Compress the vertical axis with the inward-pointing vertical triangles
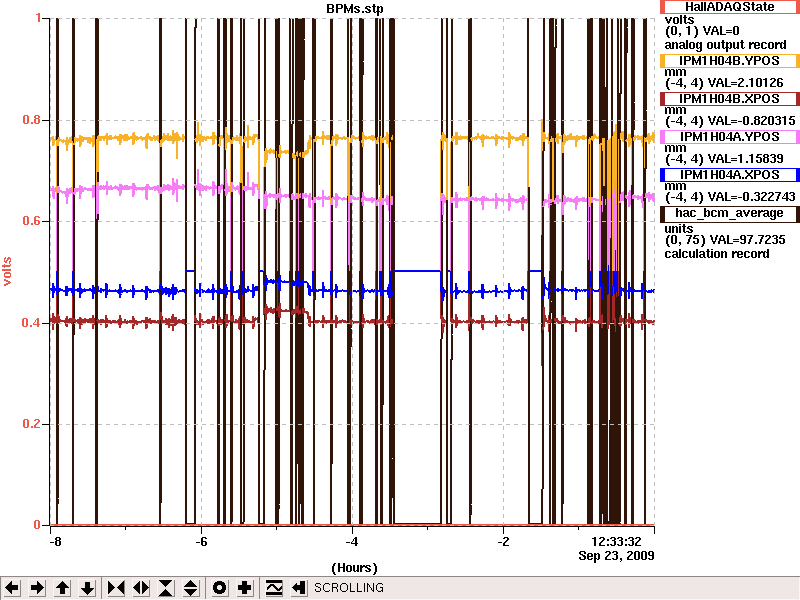Viewport: 800px width, 600px height. [166, 588]
